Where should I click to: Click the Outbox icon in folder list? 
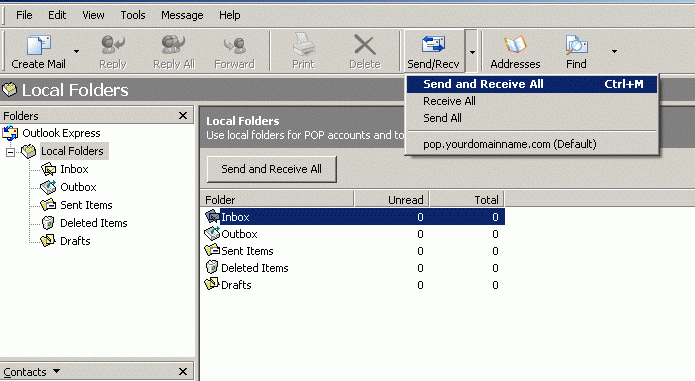[212, 233]
